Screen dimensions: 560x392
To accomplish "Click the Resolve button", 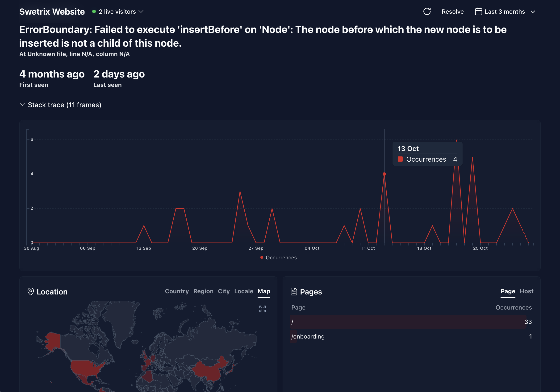I will pos(452,12).
